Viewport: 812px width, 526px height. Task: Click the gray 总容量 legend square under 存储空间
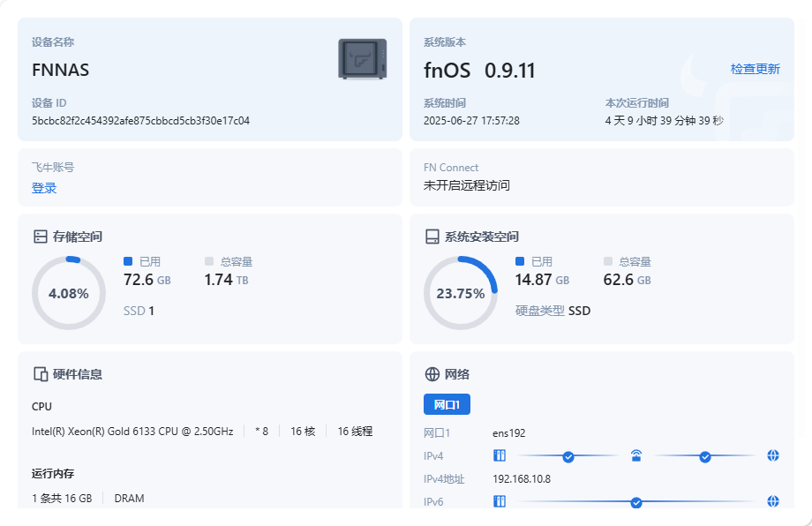pyautogui.click(x=209, y=261)
